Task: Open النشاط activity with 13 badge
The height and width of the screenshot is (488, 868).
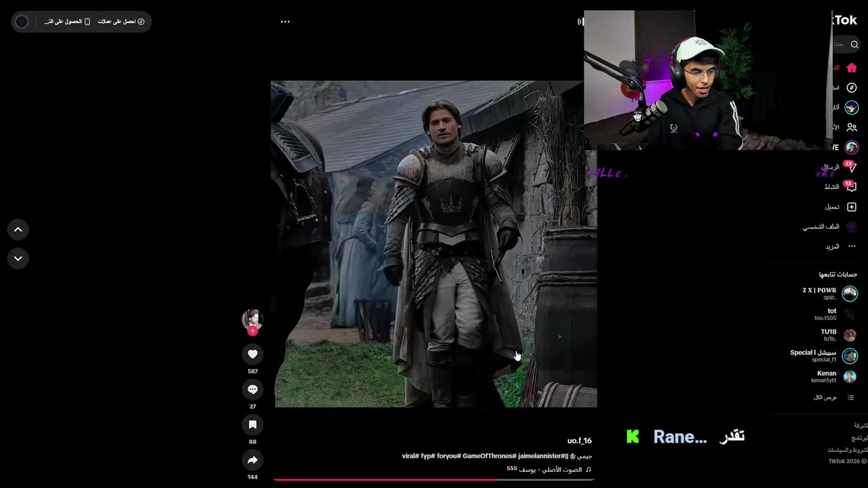Action: click(840, 186)
